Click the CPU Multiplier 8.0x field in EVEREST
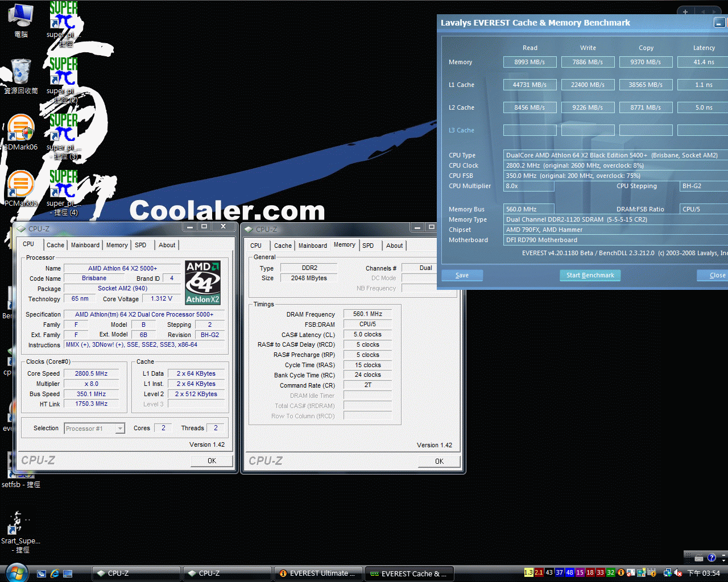The height and width of the screenshot is (582, 728). click(529, 186)
